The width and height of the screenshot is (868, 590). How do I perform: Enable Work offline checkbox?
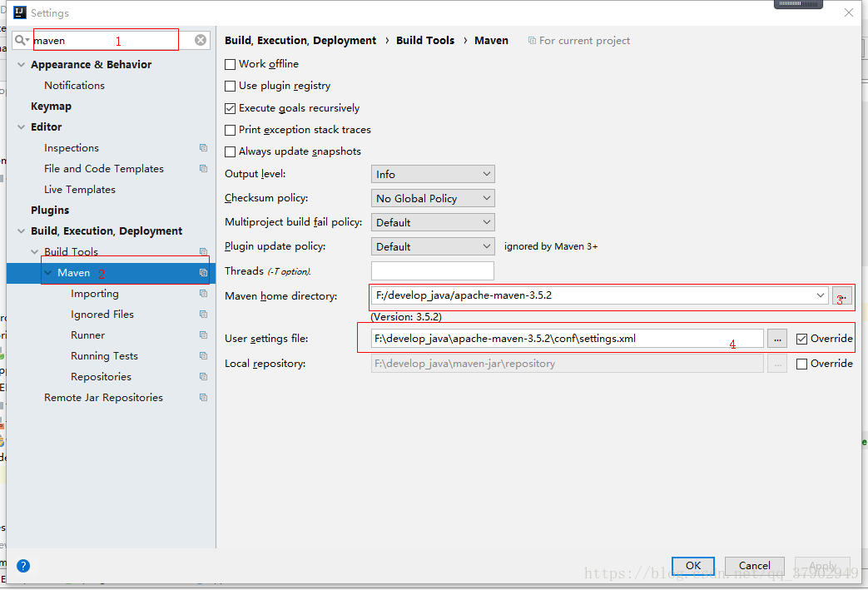[x=231, y=64]
